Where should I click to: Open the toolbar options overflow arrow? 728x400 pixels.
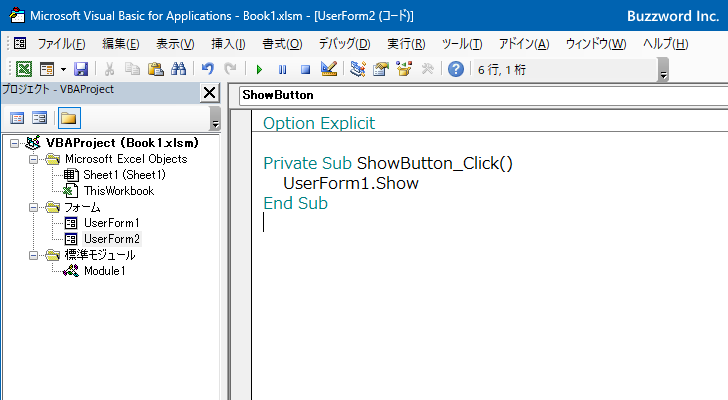coord(663,70)
